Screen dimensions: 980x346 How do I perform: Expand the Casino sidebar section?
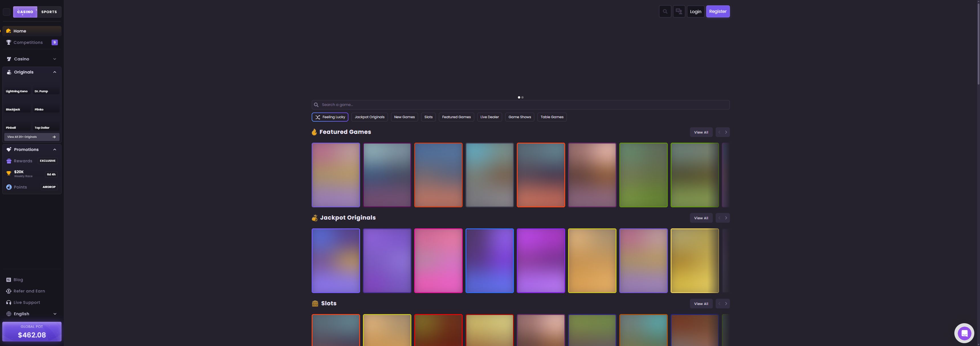pyautogui.click(x=32, y=59)
